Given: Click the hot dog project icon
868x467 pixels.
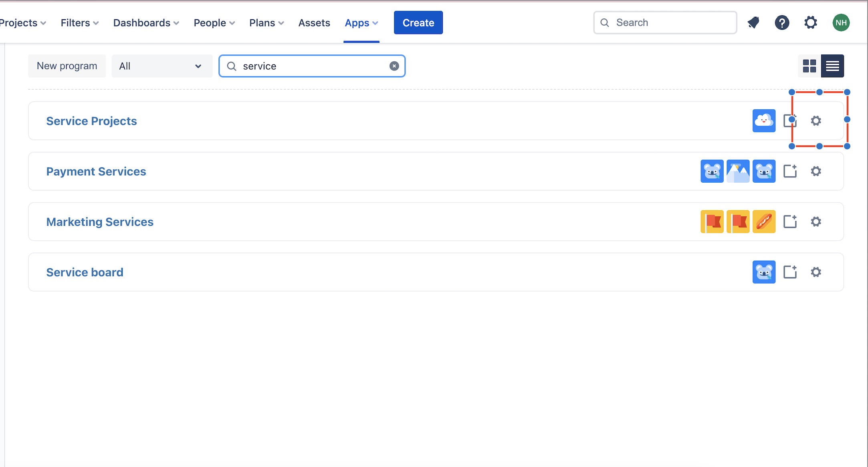Looking at the screenshot, I should tap(764, 221).
